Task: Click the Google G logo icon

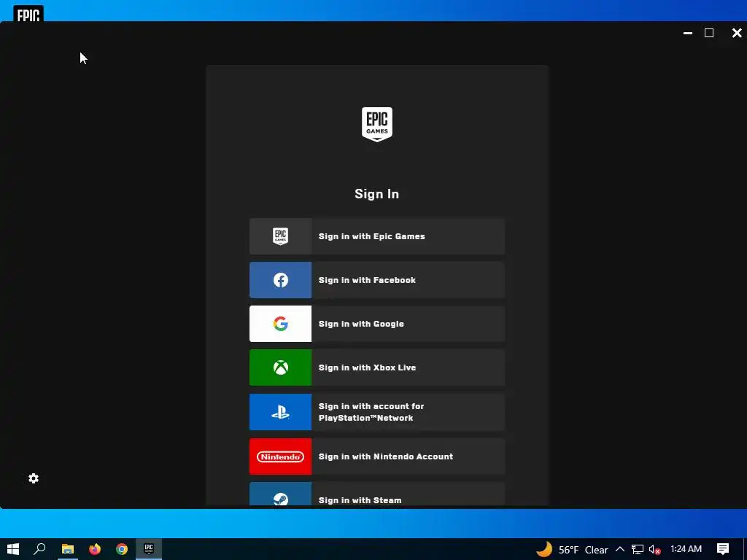Action: coord(281,324)
